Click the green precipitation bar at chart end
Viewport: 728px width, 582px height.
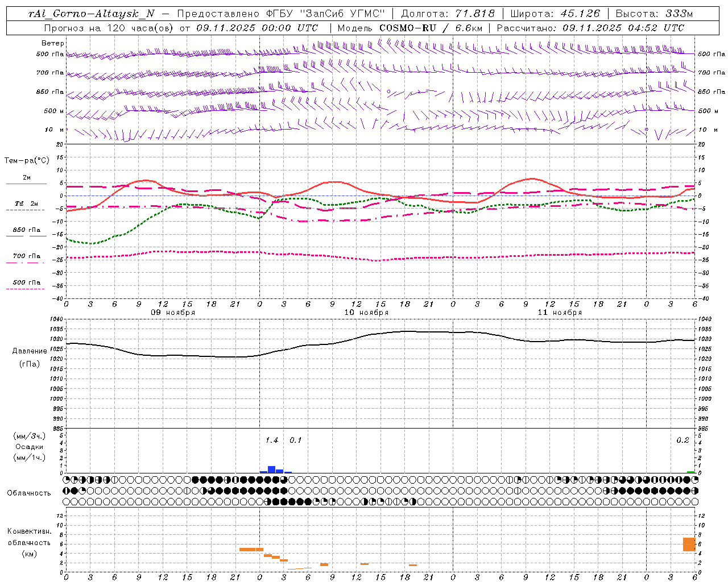690,472
